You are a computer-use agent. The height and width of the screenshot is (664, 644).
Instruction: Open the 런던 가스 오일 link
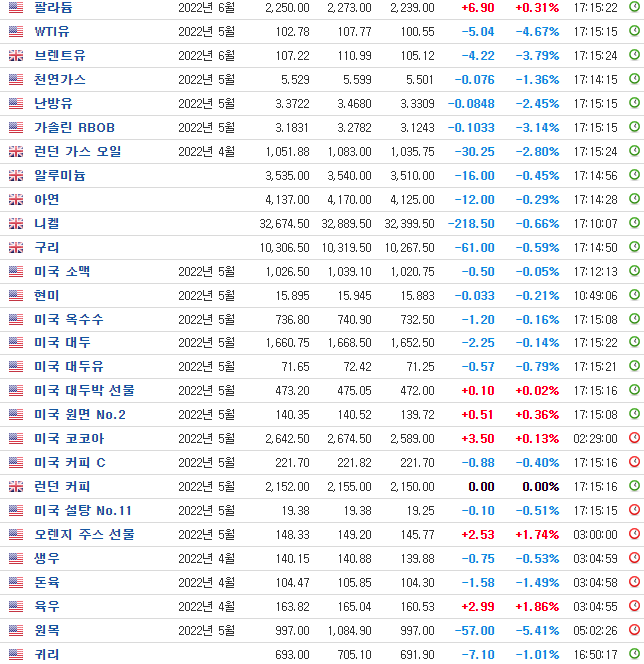click(x=78, y=151)
